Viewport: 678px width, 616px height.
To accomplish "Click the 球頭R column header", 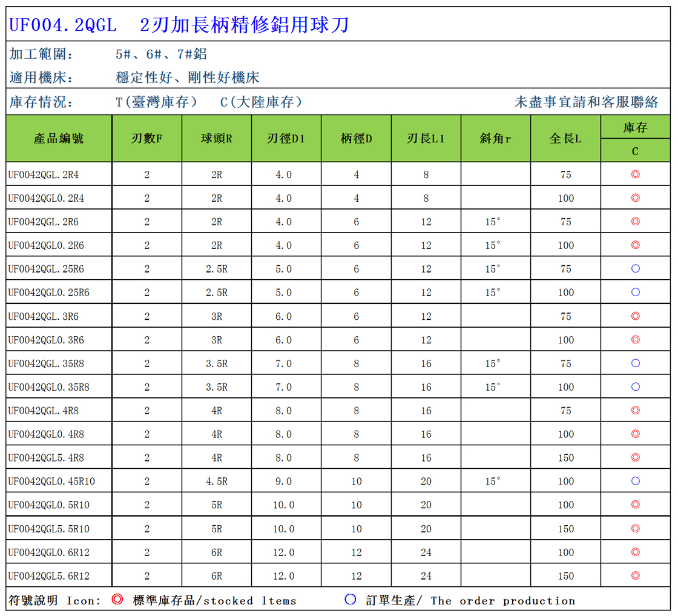I will click(x=217, y=139).
